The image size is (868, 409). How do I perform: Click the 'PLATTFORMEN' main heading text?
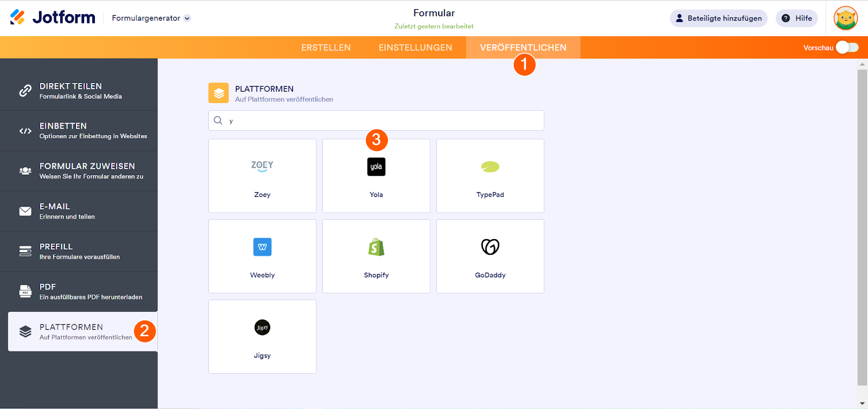(x=264, y=89)
